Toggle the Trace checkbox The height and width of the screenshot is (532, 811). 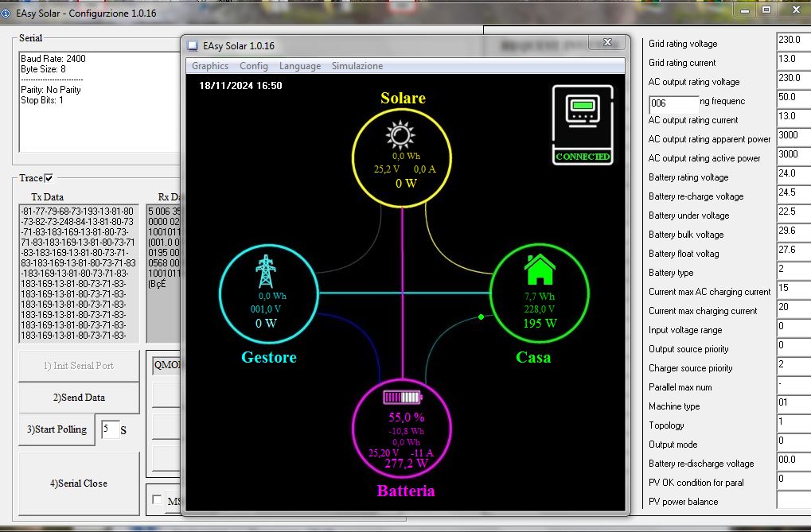point(49,178)
